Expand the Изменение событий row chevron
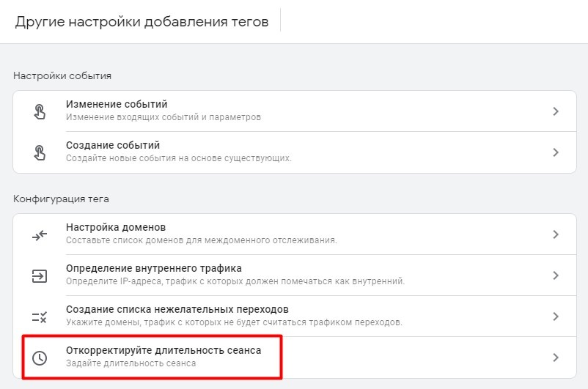The height and width of the screenshot is (389, 588). click(556, 111)
